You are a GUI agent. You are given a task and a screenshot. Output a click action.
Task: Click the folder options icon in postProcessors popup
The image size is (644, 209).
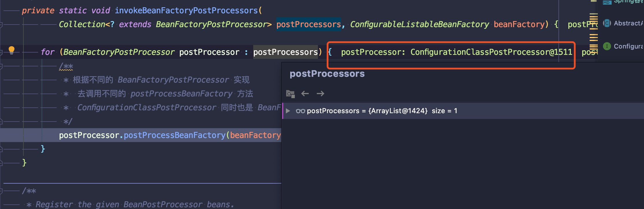click(x=290, y=94)
